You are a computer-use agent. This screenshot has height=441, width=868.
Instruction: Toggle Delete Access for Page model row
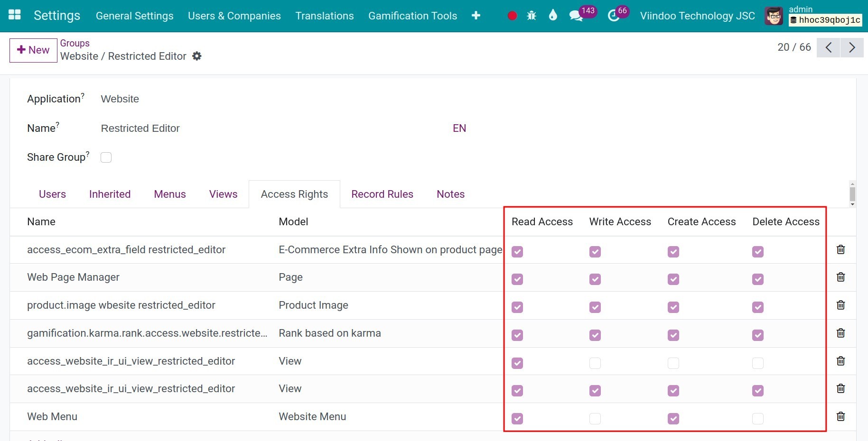tap(758, 279)
